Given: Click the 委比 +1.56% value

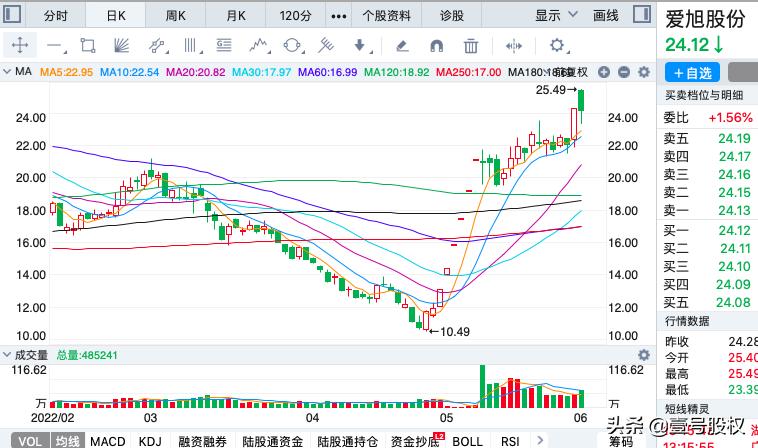Looking at the screenshot, I should 730,117.
